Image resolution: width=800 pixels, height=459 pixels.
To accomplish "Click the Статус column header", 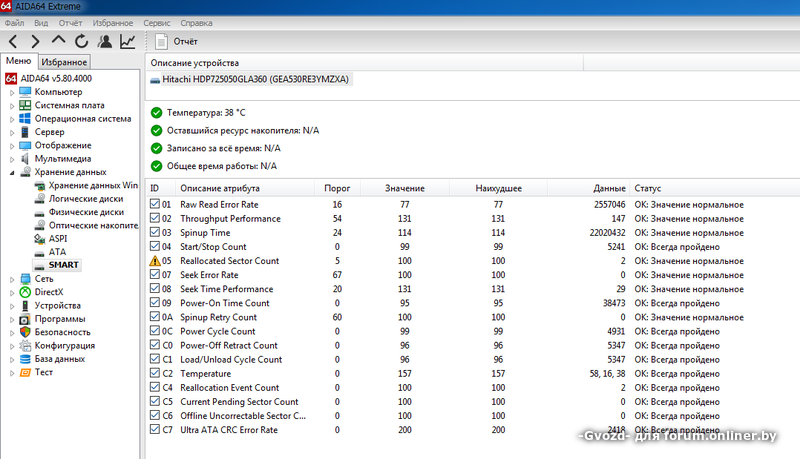I will 648,188.
